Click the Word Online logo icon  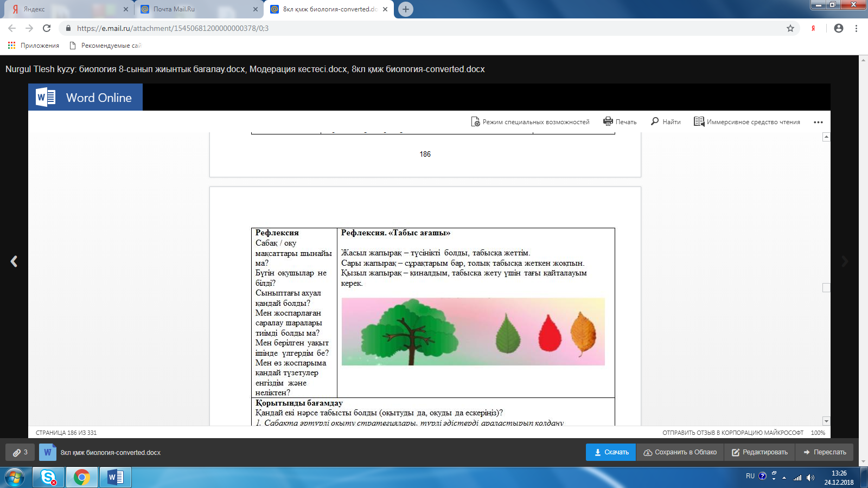(x=46, y=98)
